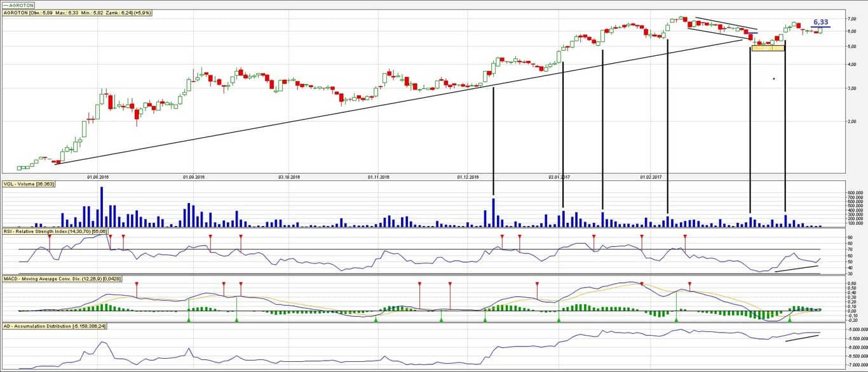The height and width of the screenshot is (372, 868).
Task: Select the rising trend line on AD panel
Action: pos(802,336)
